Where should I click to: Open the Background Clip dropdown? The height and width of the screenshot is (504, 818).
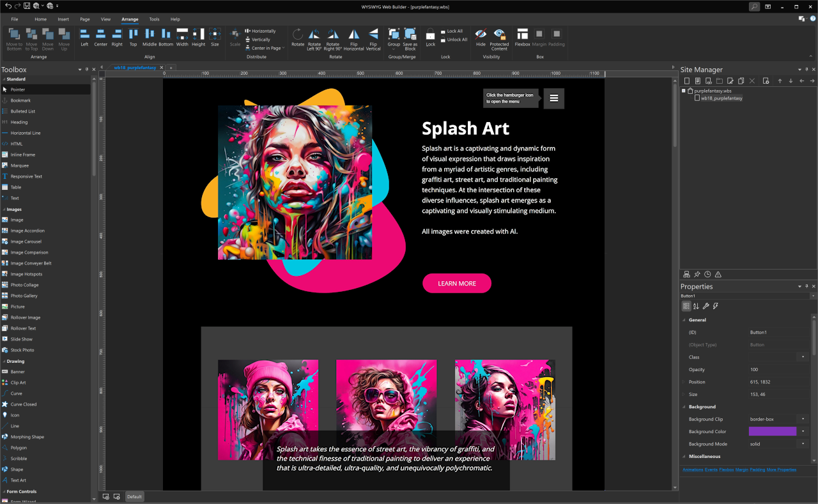tap(803, 419)
